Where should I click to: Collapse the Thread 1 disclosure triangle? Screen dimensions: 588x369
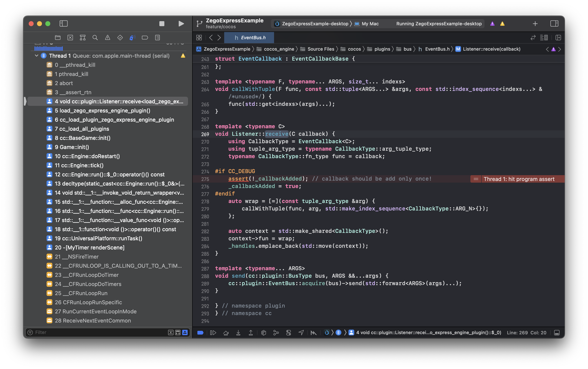pos(37,56)
